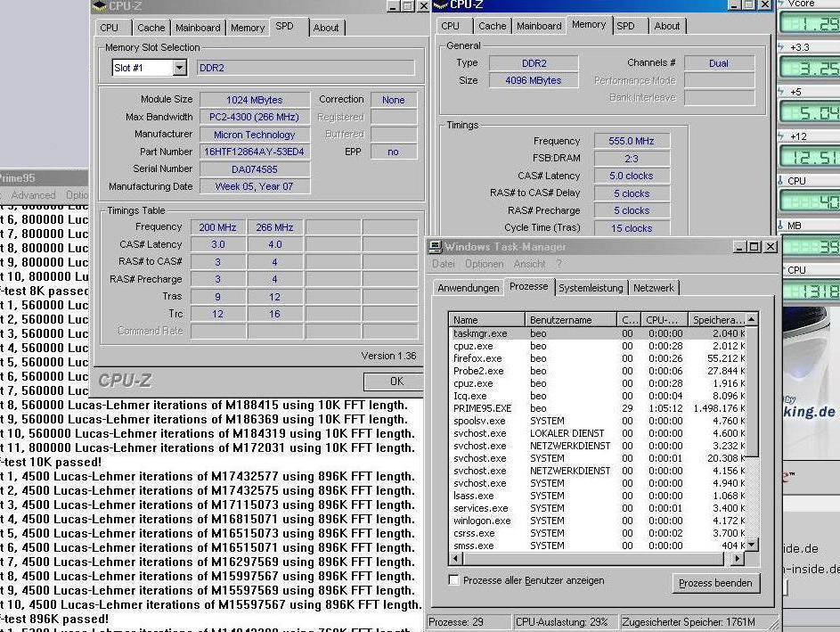Click horizontal scroll-left arrow in process list
This screenshot has height=632, width=840.
tap(456, 559)
